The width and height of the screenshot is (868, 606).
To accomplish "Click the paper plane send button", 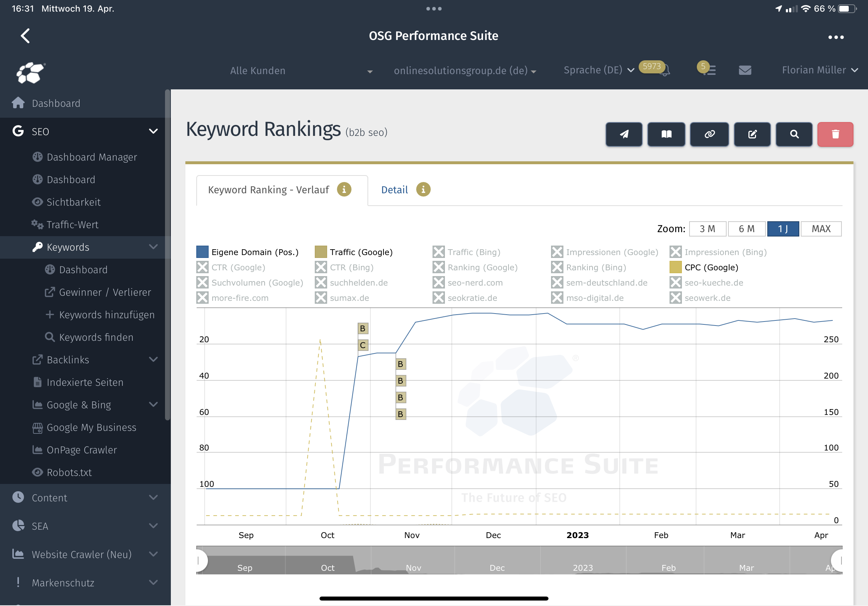I will pos(624,134).
